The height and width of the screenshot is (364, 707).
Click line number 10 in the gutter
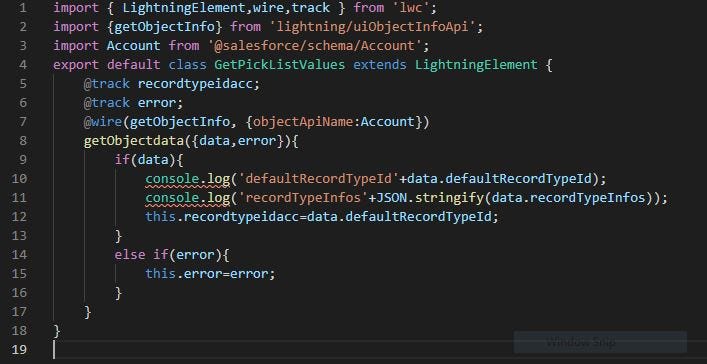pyautogui.click(x=19, y=179)
